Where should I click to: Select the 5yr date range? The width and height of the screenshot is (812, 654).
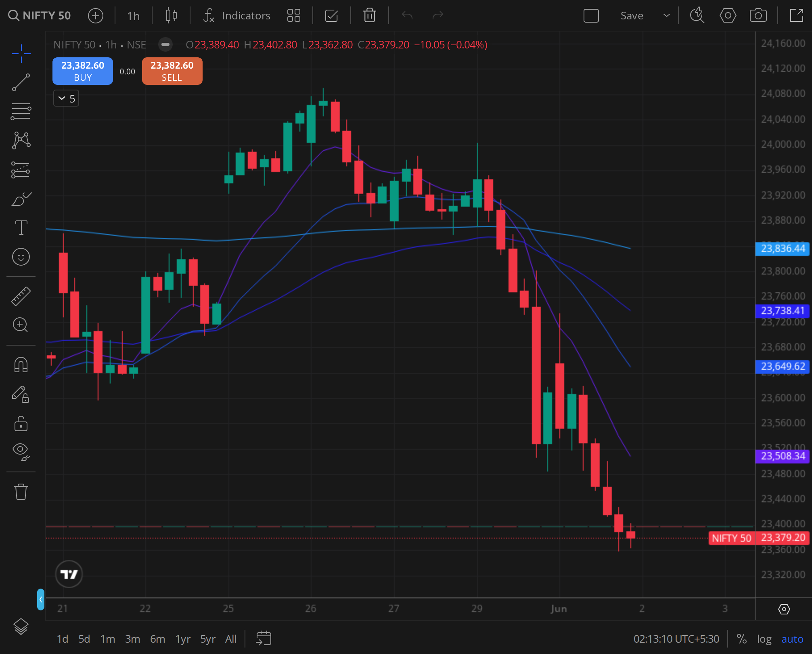[x=208, y=639]
